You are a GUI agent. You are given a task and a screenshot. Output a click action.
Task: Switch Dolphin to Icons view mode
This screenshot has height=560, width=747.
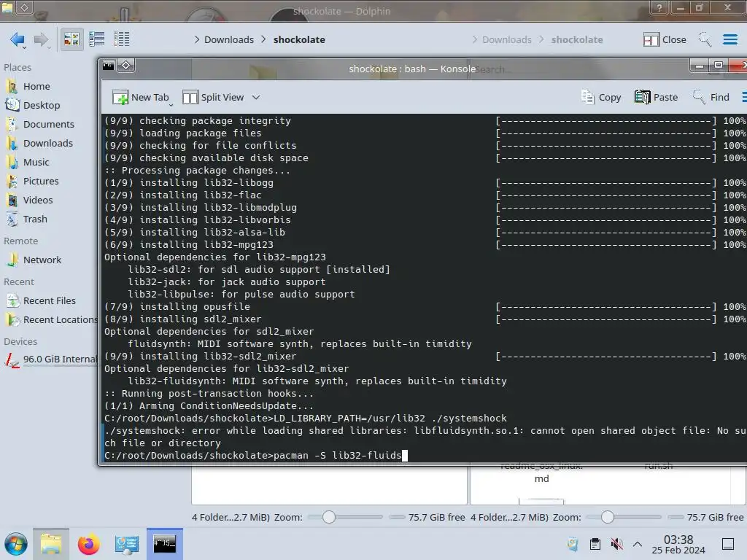pos(71,39)
